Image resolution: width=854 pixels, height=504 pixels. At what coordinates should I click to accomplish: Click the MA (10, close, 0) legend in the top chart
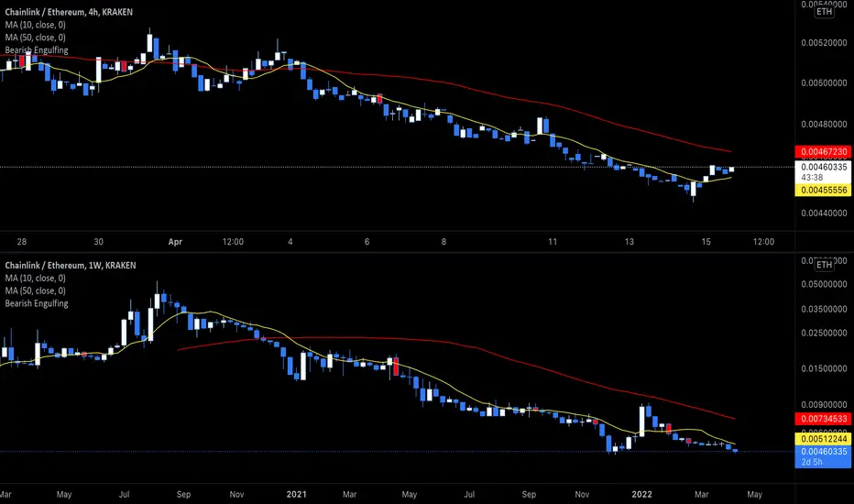tap(36, 25)
